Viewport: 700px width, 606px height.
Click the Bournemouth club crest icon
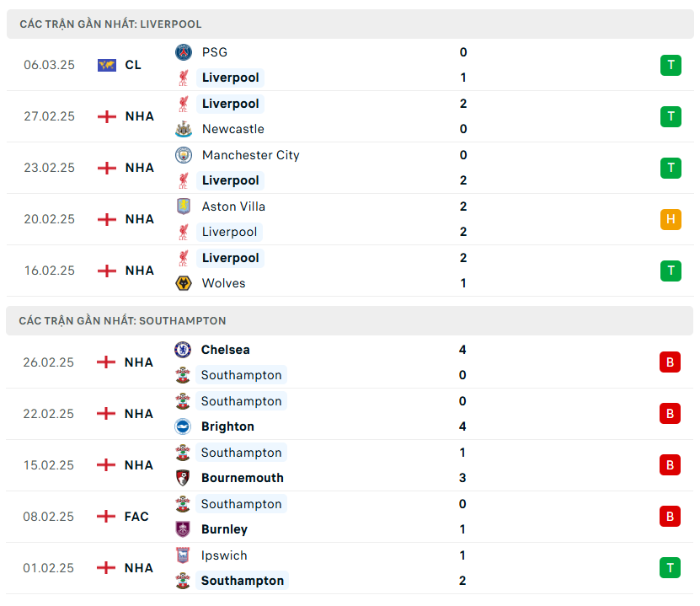click(x=183, y=478)
